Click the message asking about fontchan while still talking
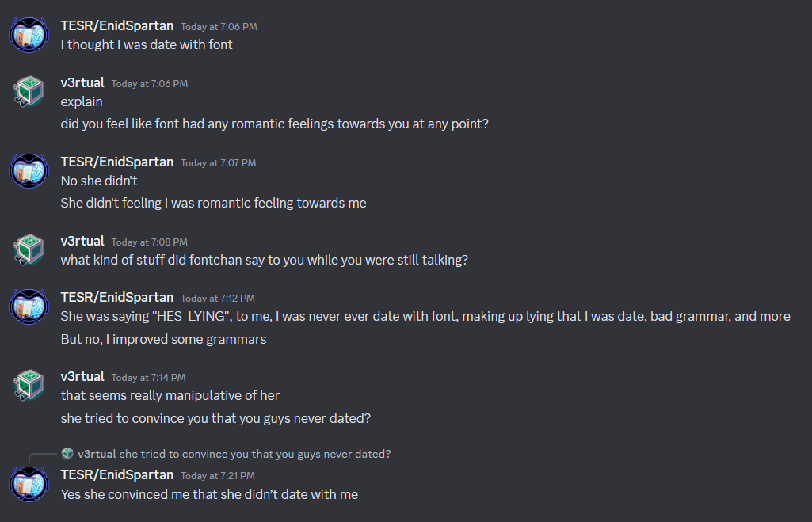Viewport: 812px width, 522px height. click(x=264, y=261)
